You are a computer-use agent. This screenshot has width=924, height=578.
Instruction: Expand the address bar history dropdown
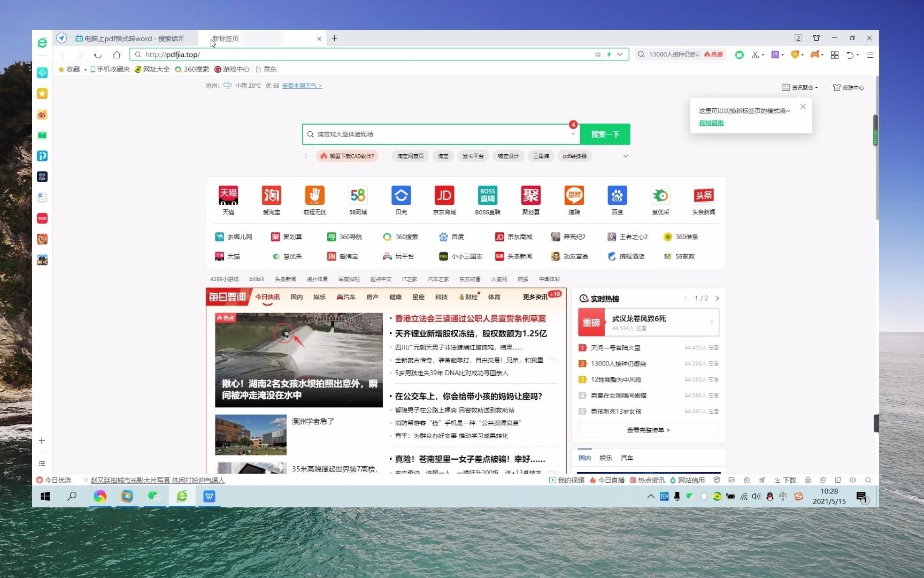click(x=619, y=54)
